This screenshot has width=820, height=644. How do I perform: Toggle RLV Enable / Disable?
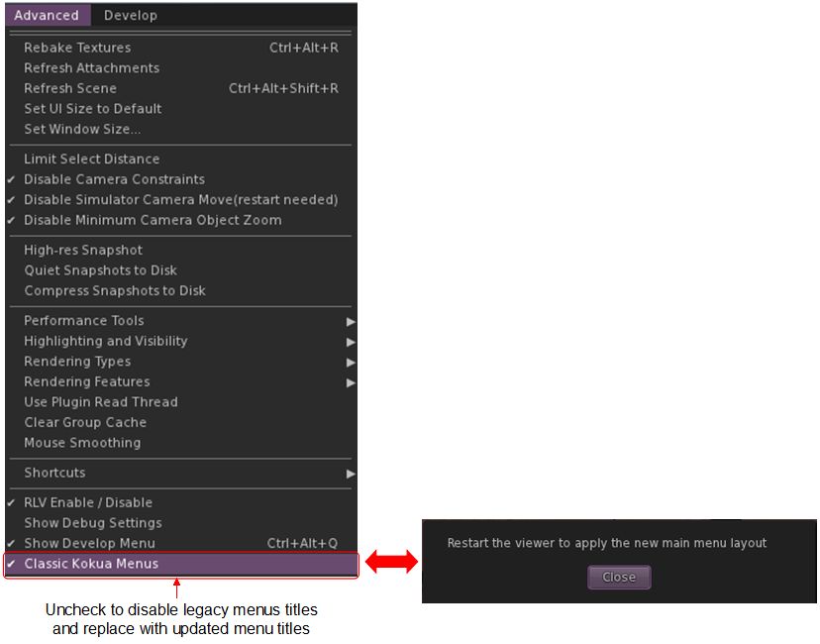pyautogui.click(x=88, y=502)
